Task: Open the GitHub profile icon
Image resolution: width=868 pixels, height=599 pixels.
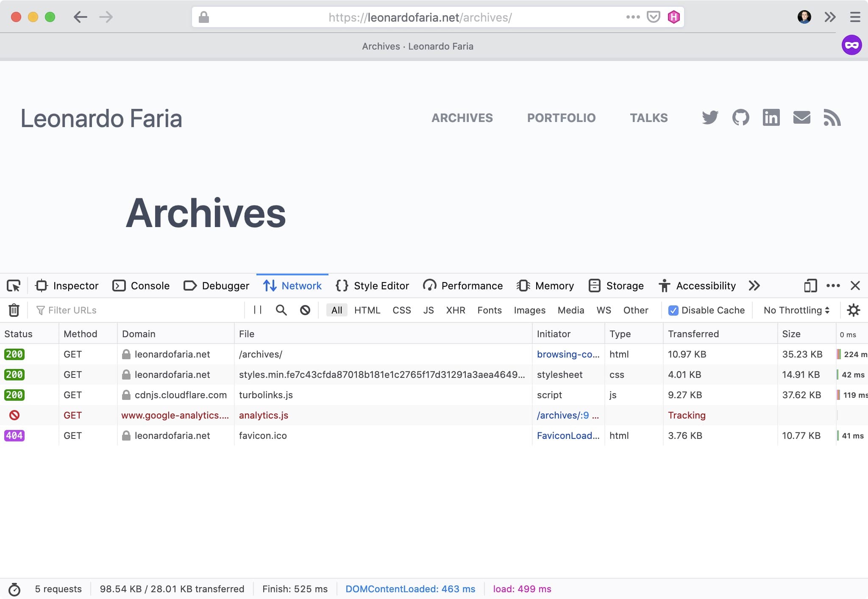Action: [740, 118]
